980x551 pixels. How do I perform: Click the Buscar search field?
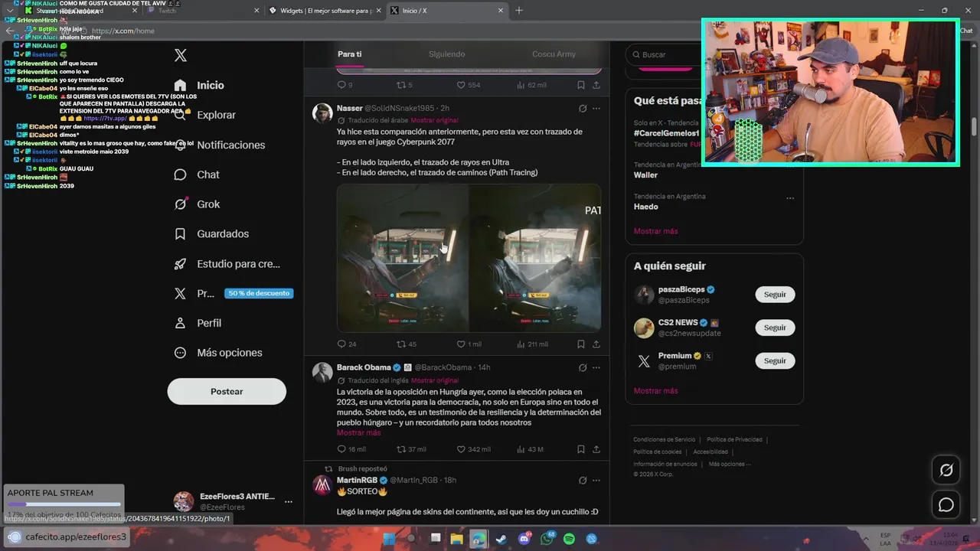665,55
